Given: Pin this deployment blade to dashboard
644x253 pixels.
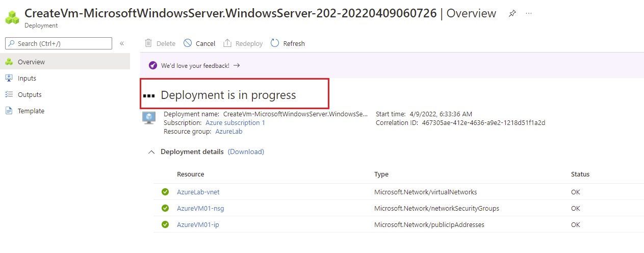Looking at the screenshot, I should point(512,14).
